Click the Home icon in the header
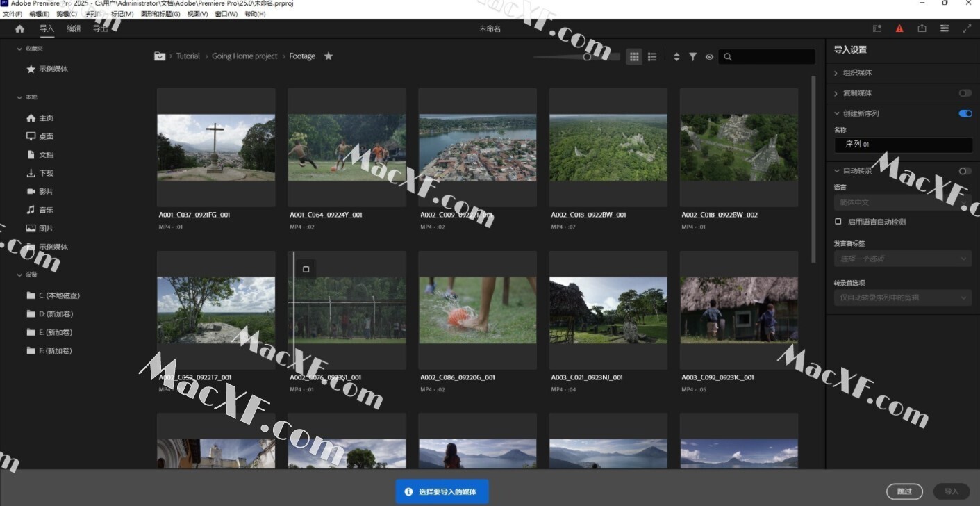 click(x=19, y=28)
